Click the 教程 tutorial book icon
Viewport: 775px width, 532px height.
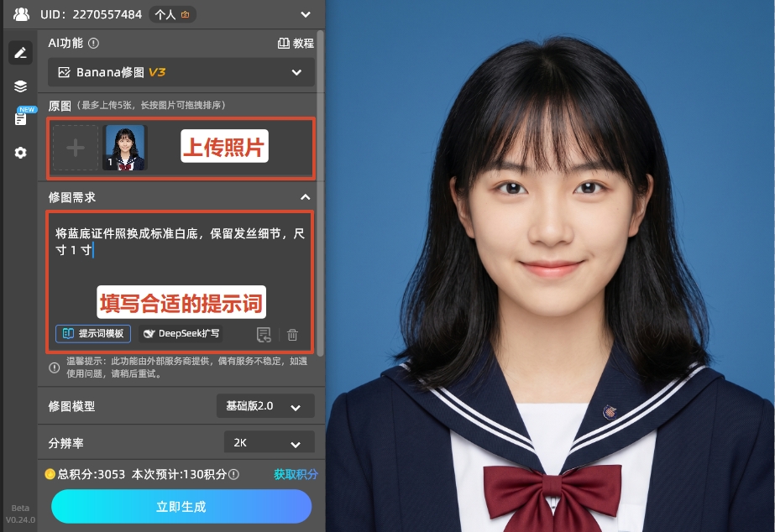(x=285, y=44)
